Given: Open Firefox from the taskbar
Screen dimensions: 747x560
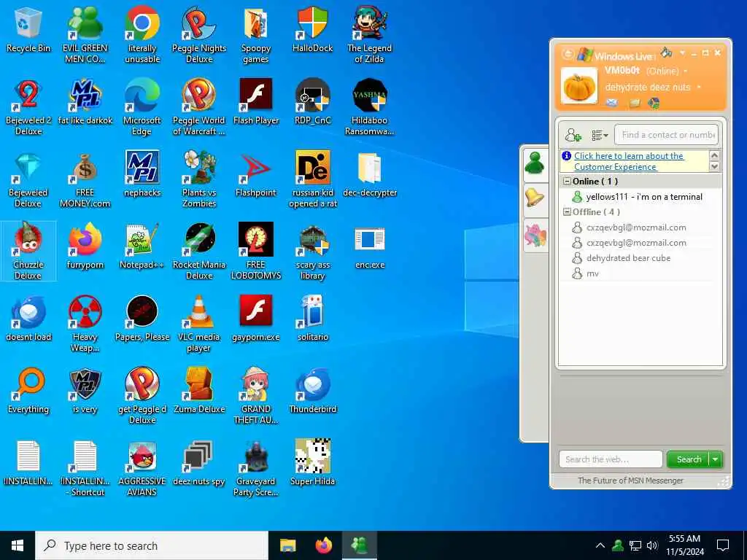Looking at the screenshot, I should tap(324, 545).
